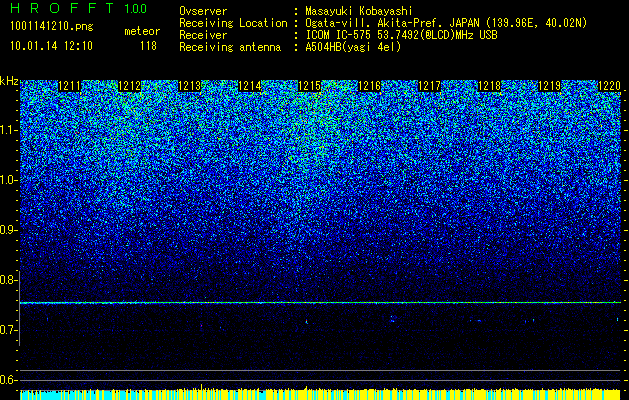This screenshot has height=400, width=629.
Task: Click the 1.1 frequency axis label
Action: pos(9,130)
